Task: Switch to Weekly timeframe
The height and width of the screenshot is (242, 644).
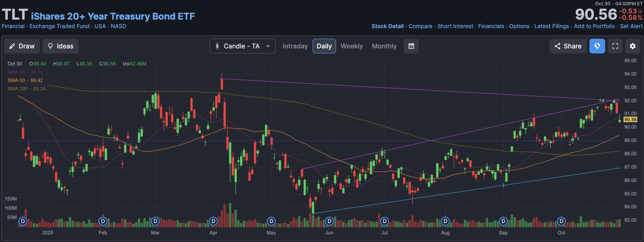Action: coord(351,46)
